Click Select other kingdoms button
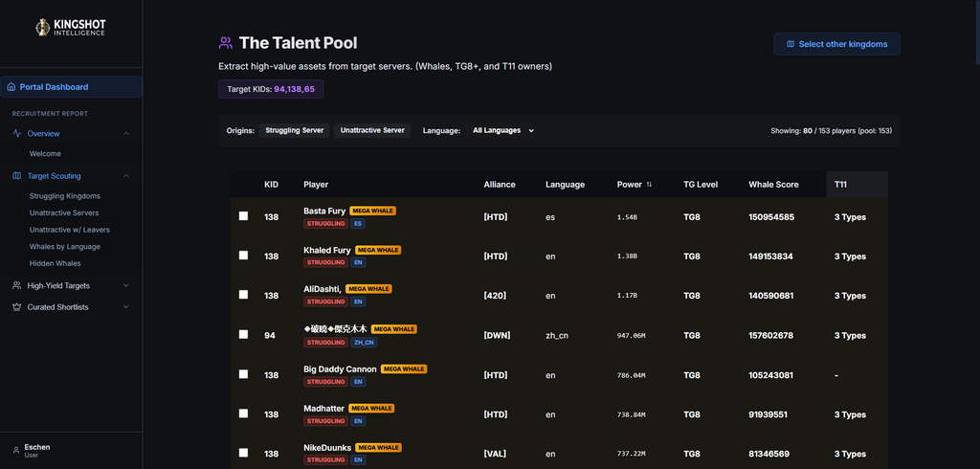 (x=836, y=44)
